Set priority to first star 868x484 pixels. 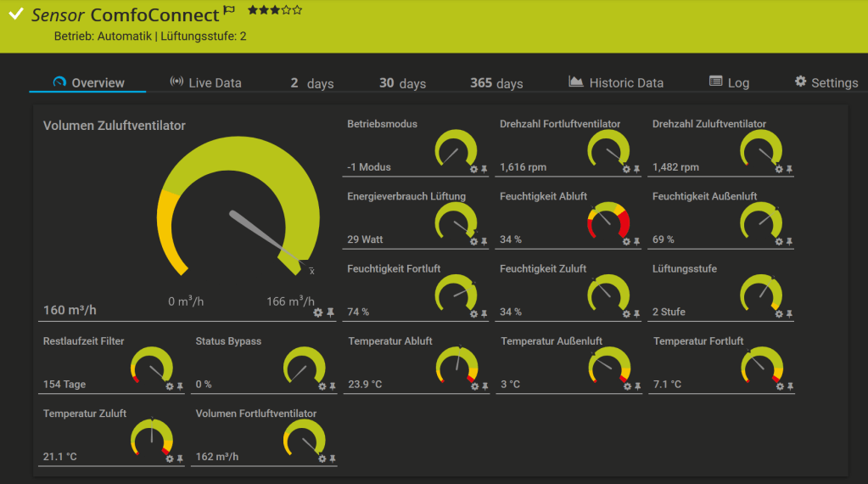(253, 10)
